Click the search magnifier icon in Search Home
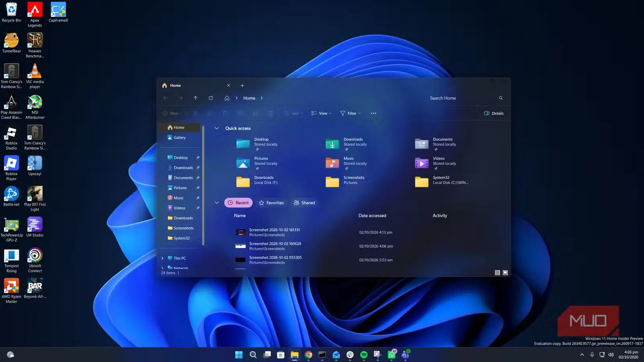This screenshot has height=362, width=644. tap(501, 98)
